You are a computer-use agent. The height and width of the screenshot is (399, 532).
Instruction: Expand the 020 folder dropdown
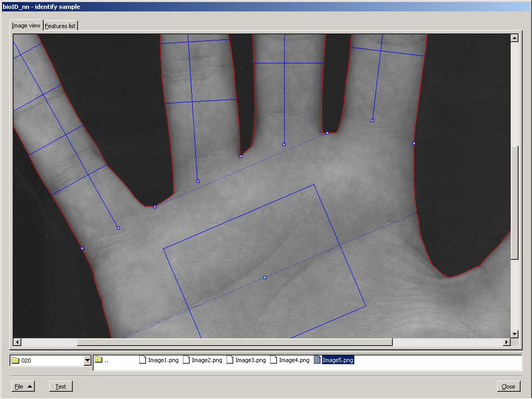point(87,361)
